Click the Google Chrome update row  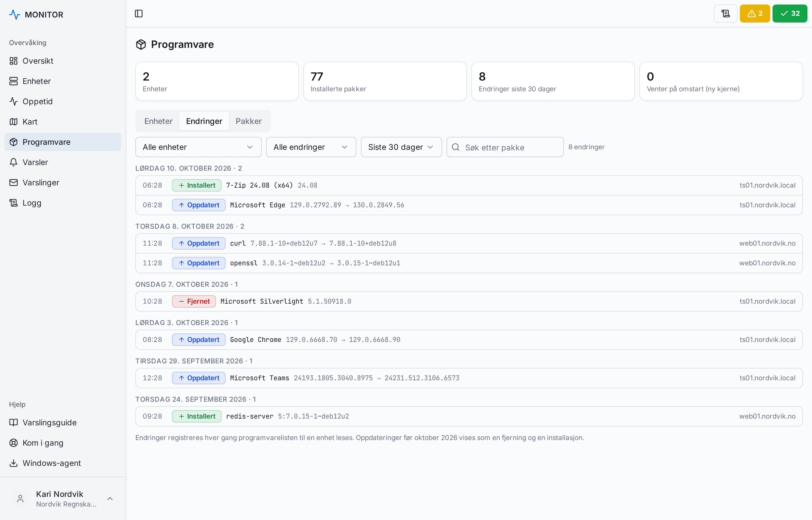[469, 340]
